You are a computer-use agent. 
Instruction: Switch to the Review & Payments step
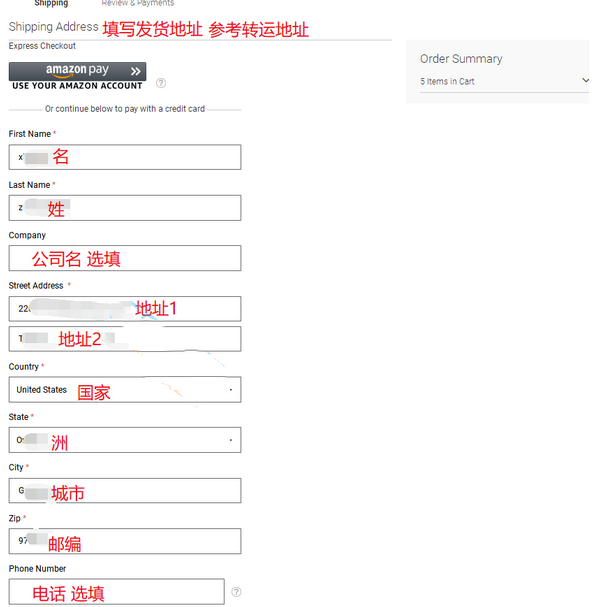(138, 3)
